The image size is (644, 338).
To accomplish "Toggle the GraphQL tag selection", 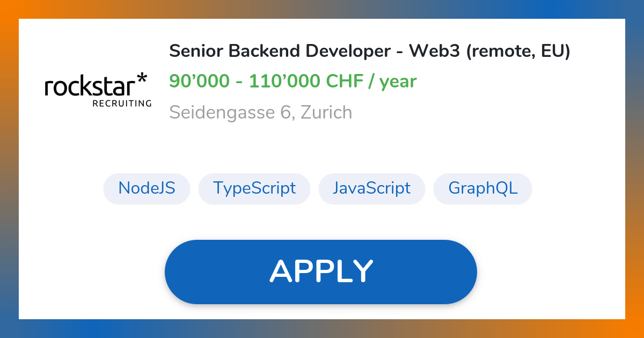I will [x=482, y=188].
